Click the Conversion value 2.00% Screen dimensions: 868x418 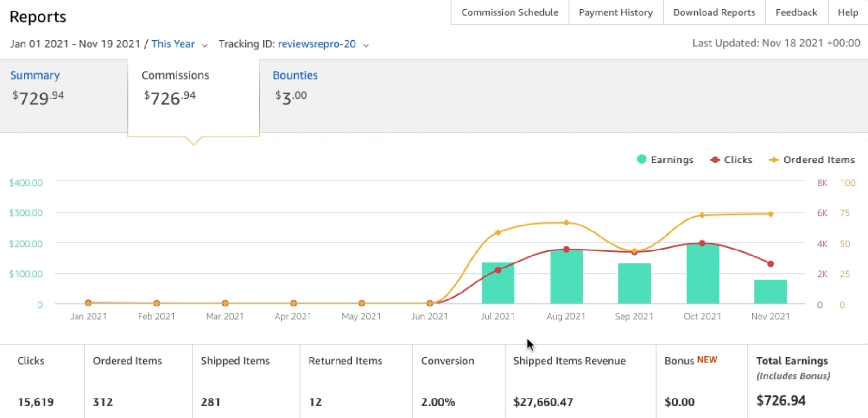438,402
